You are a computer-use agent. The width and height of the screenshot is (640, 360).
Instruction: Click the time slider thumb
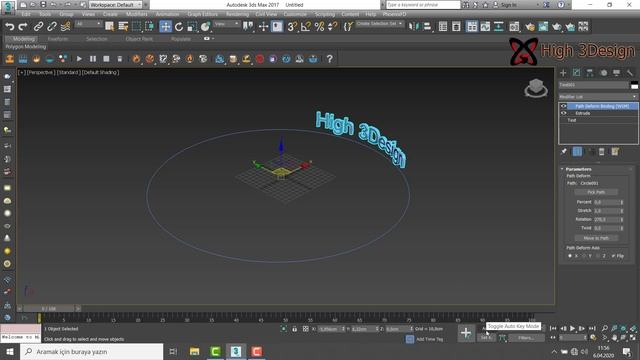(49, 309)
